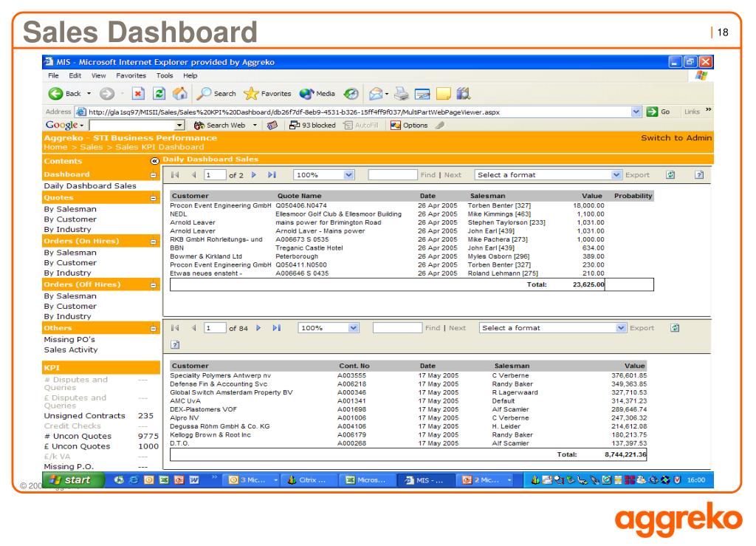
Task: Open the Tools menu
Action: coord(165,75)
